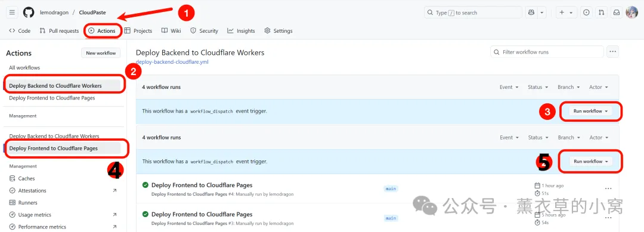Open the Code tab
The width and height of the screenshot is (644, 232).
coord(20,31)
